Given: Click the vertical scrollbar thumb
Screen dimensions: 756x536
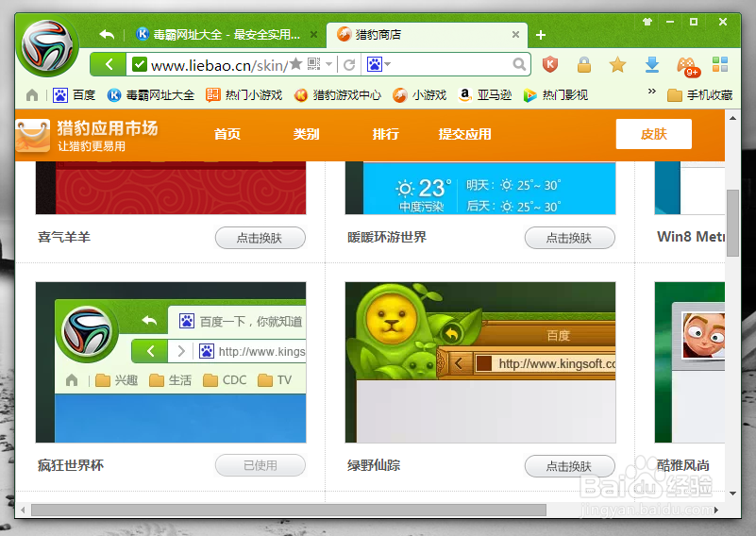Looking at the screenshot, I should pos(732,223).
